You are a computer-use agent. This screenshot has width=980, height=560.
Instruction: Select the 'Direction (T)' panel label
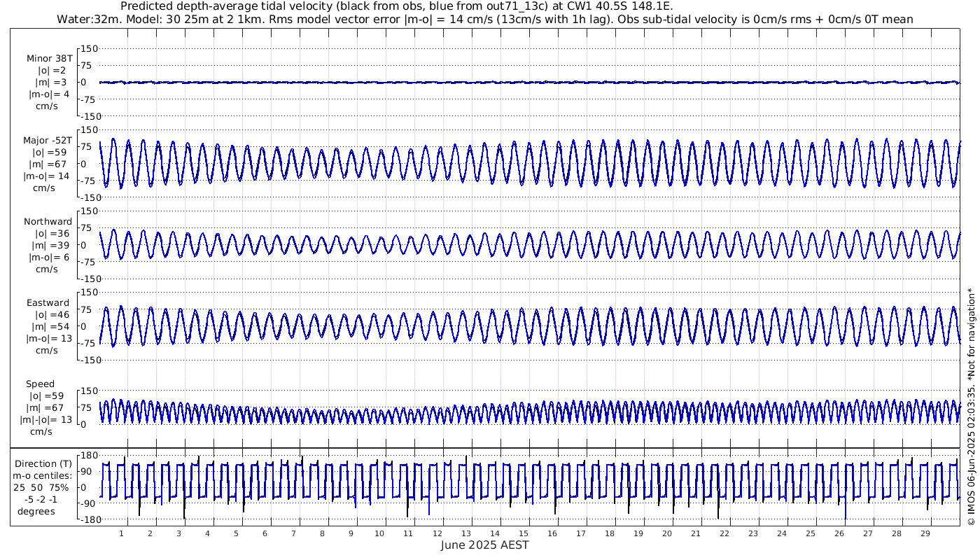[x=43, y=464]
